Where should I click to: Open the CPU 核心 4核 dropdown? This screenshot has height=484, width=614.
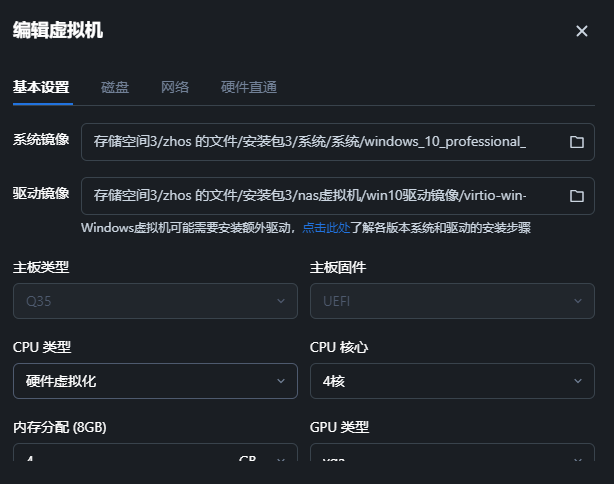(x=452, y=381)
